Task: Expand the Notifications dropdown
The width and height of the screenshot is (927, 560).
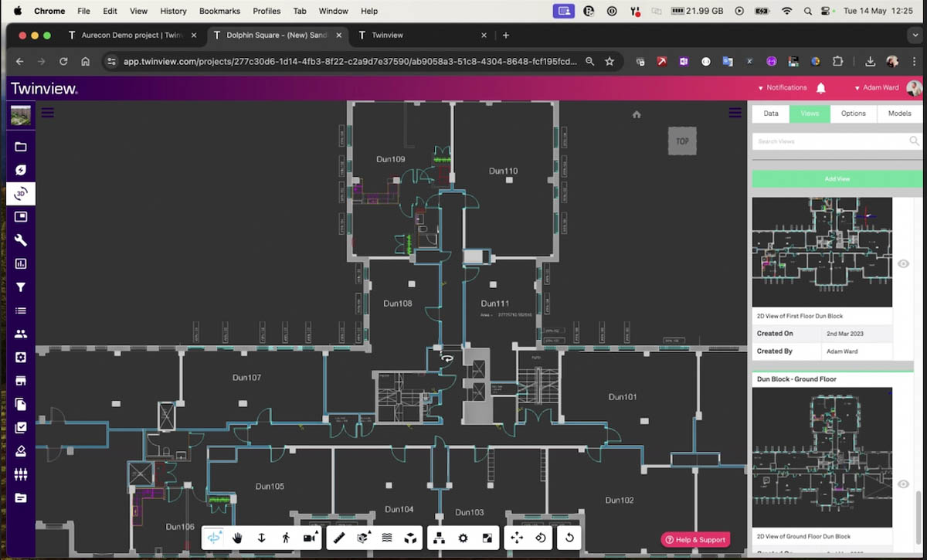Action: click(x=783, y=88)
